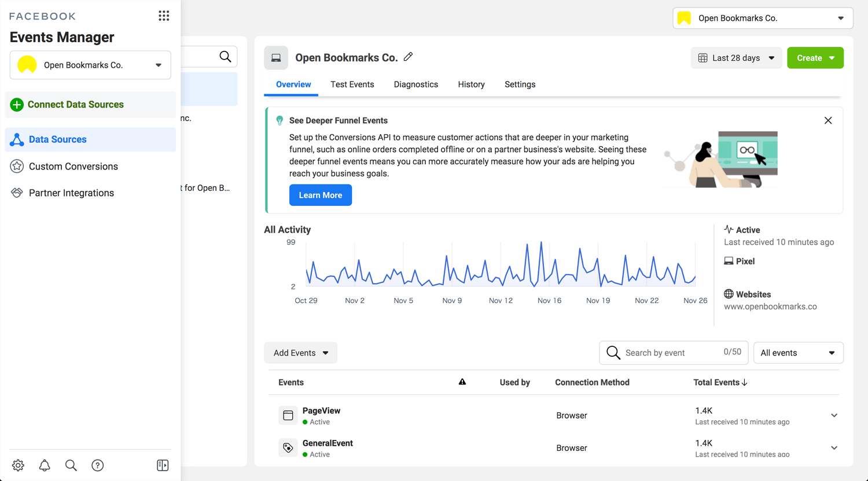Click the PageView browser window icon
This screenshot has width=868, height=481.
coord(288,415)
